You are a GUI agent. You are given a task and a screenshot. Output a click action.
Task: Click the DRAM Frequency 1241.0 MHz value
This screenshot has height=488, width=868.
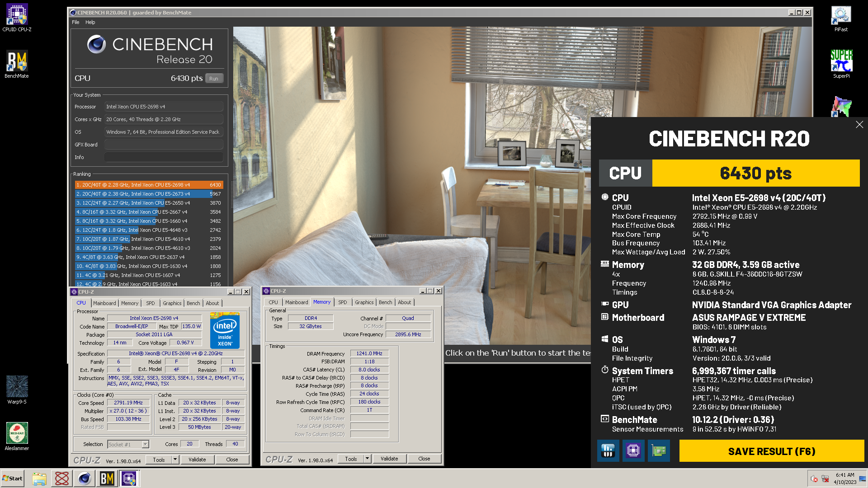(x=369, y=353)
